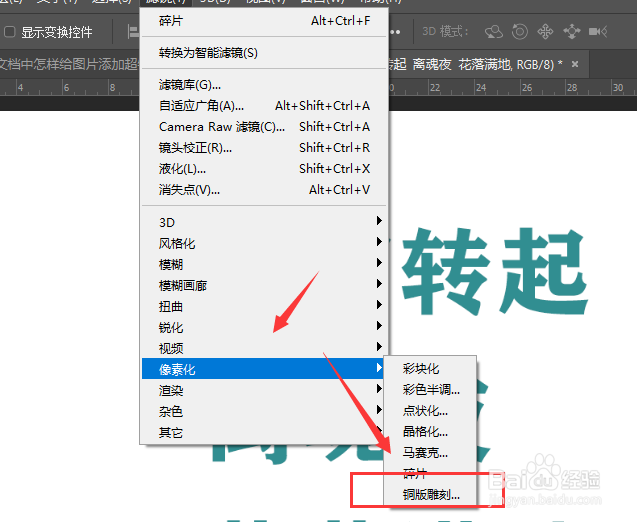Choose 碎片 from the 像素化 submenu
This screenshot has width=637, height=522.
point(430,474)
